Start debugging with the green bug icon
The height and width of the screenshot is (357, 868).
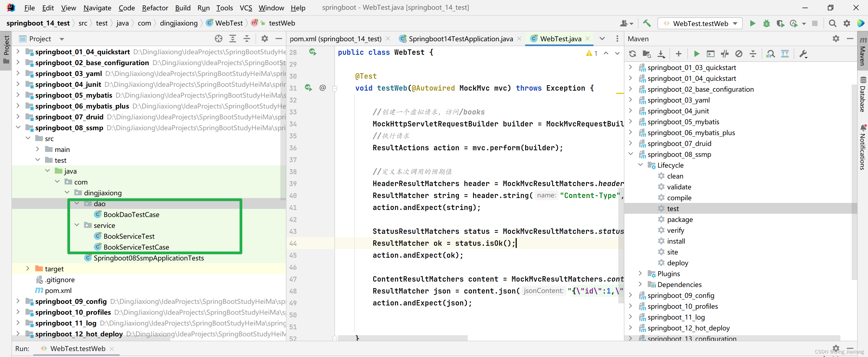pos(766,23)
